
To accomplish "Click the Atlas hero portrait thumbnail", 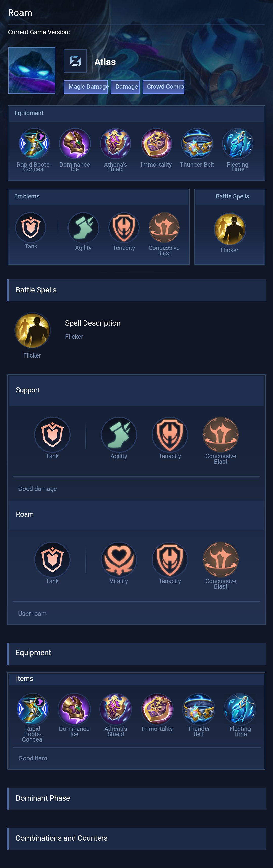I will [x=32, y=70].
